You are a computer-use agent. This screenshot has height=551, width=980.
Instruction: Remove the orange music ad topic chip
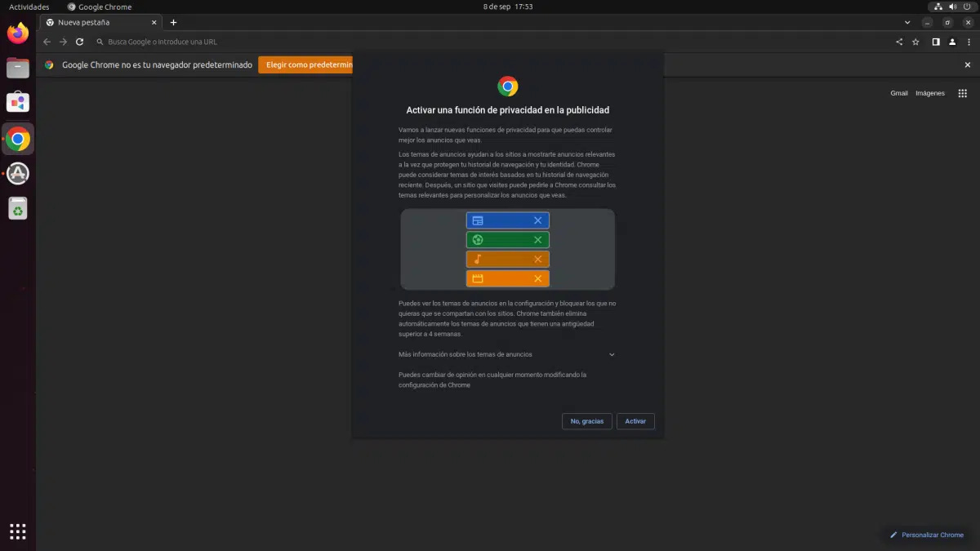click(x=537, y=260)
